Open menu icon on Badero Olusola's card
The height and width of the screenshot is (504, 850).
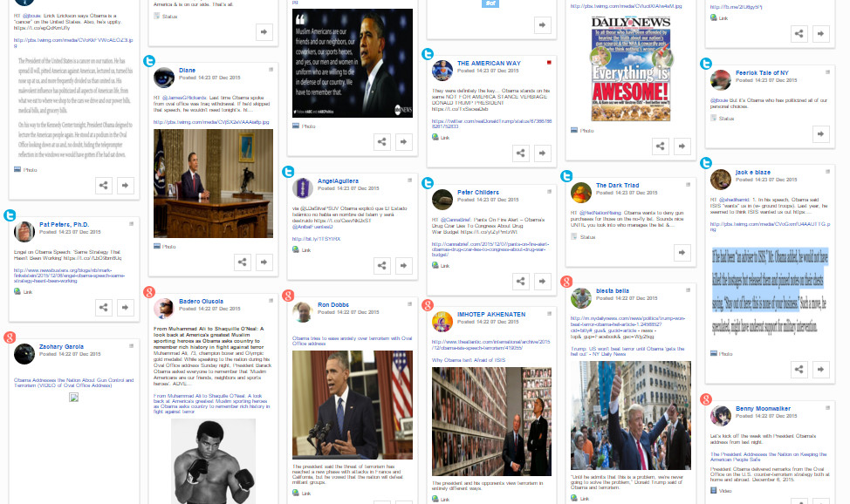click(271, 300)
